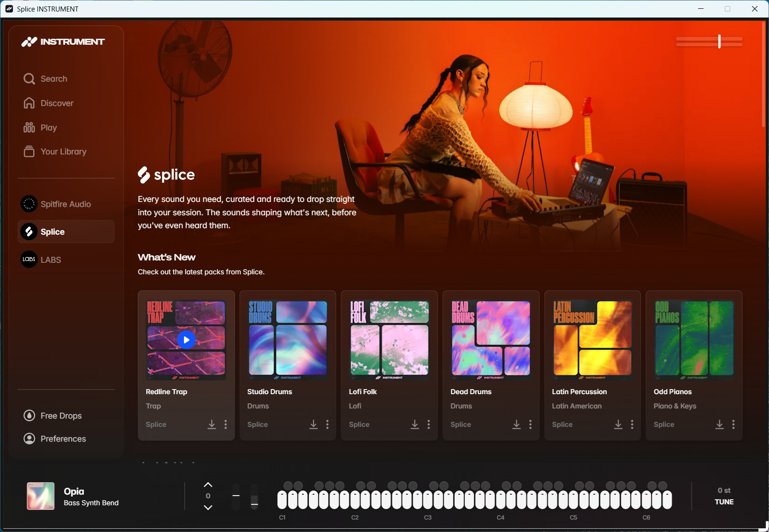Click the Your Library box icon
This screenshot has height=532, width=769.
(x=29, y=152)
